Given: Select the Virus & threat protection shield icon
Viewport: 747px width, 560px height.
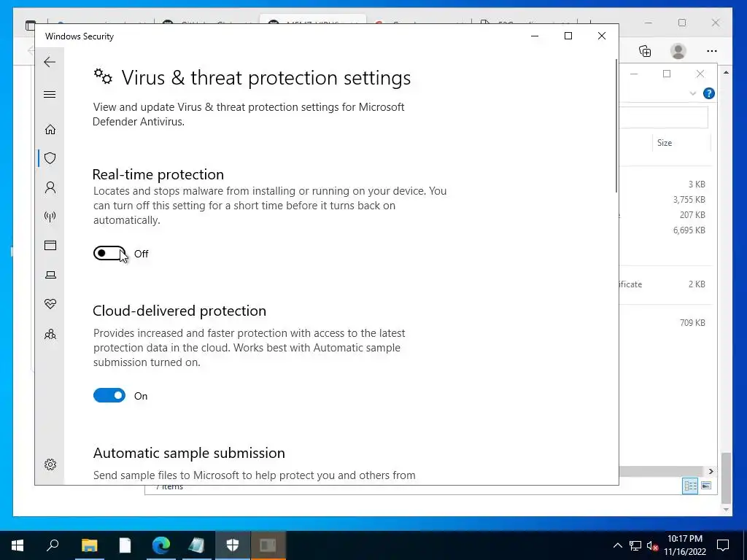Looking at the screenshot, I should coord(50,158).
